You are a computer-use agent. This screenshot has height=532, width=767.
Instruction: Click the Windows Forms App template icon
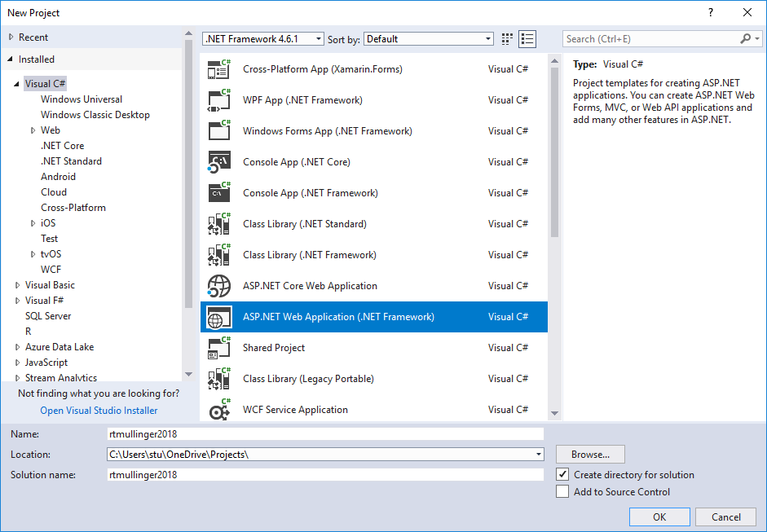pyautogui.click(x=218, y=131)
